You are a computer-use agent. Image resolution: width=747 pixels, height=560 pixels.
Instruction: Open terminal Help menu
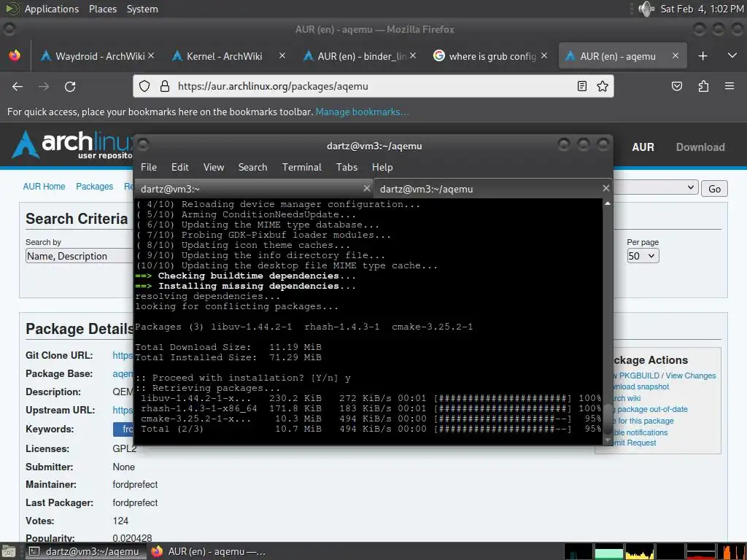(382, 167)
